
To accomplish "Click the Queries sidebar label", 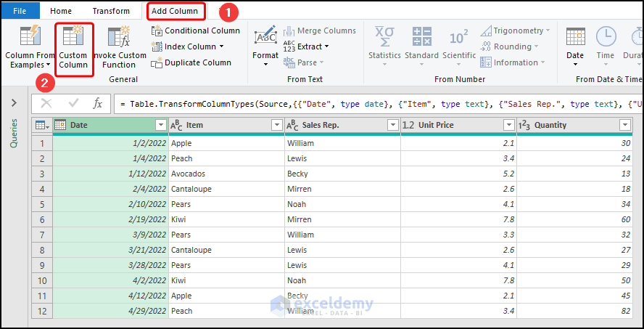I will pyautogui.click(x=14, y=133).
